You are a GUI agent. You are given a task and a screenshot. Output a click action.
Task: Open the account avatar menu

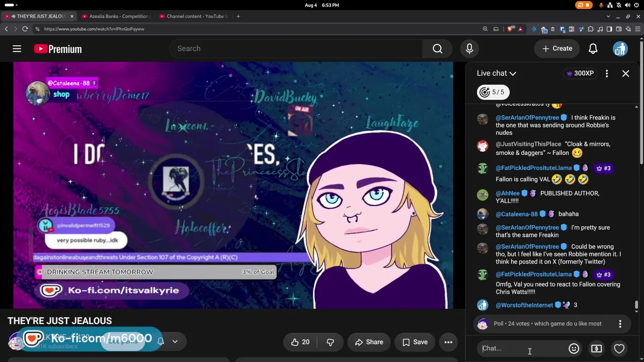[x=620, y=49]
